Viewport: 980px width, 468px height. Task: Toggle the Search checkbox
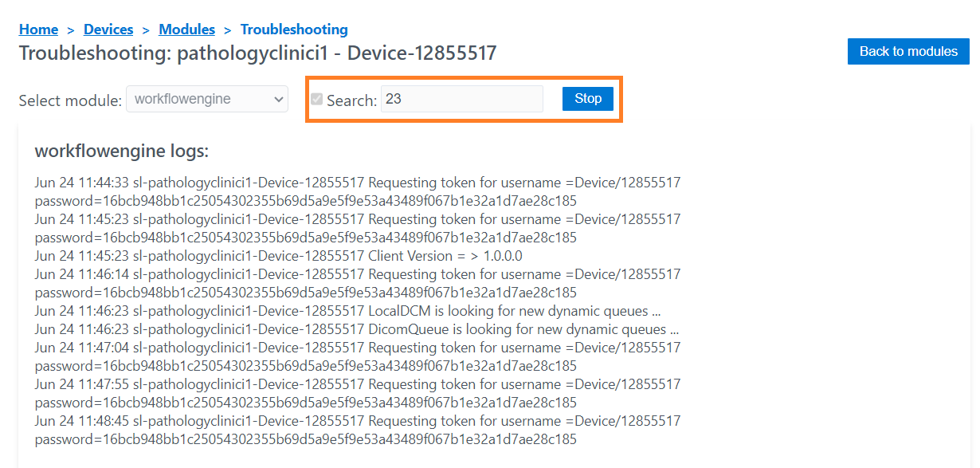click(x=317, y=100)
